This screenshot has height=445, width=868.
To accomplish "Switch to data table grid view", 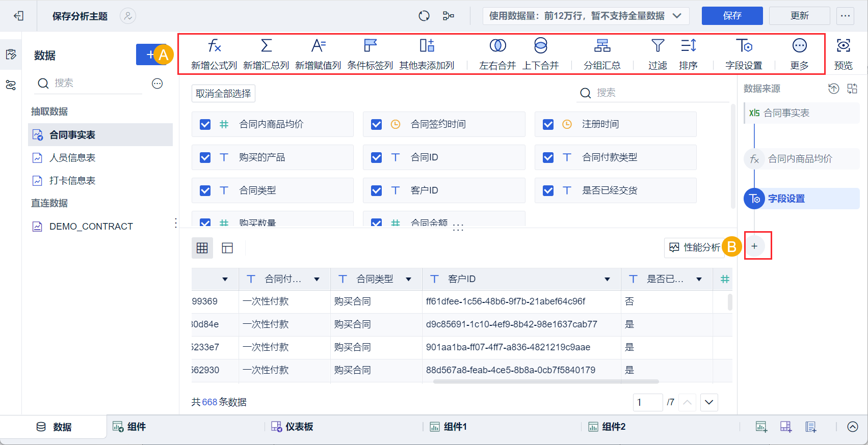I will 202,248.
